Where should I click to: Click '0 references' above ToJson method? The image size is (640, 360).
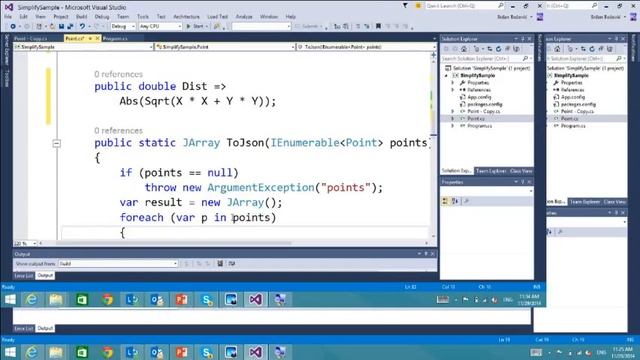click(x=118, y=131)
